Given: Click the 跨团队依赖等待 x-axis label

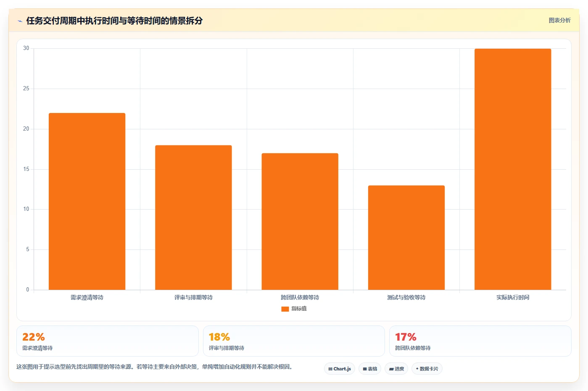Looking at the screenshot, I should (300, 297).
